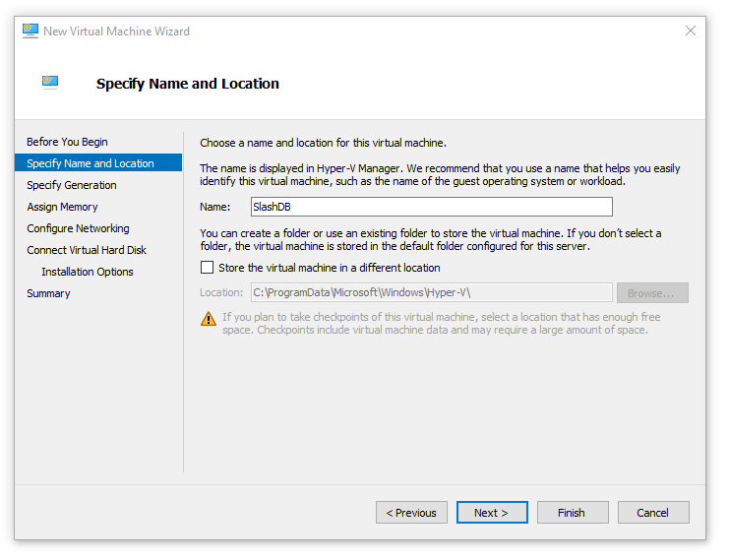The height and width of the screenshot is (560, 729).
Task: Switch to the Configure Networking step
Action: pos(78,228)
